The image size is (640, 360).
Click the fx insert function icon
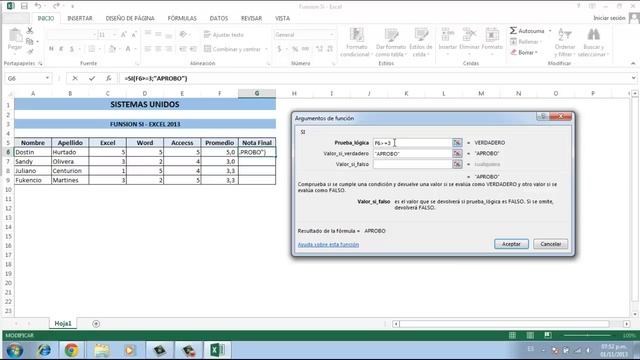[108, 78]
